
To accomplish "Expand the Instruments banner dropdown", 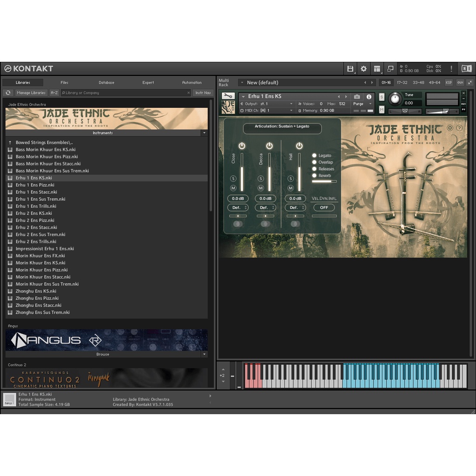I will tap(204, 132).
